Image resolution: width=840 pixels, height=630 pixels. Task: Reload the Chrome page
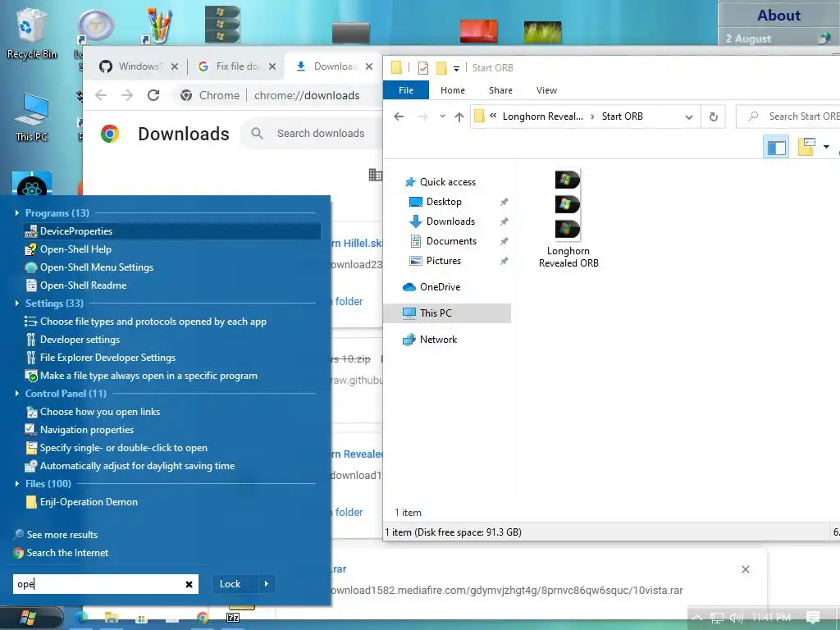153,95
